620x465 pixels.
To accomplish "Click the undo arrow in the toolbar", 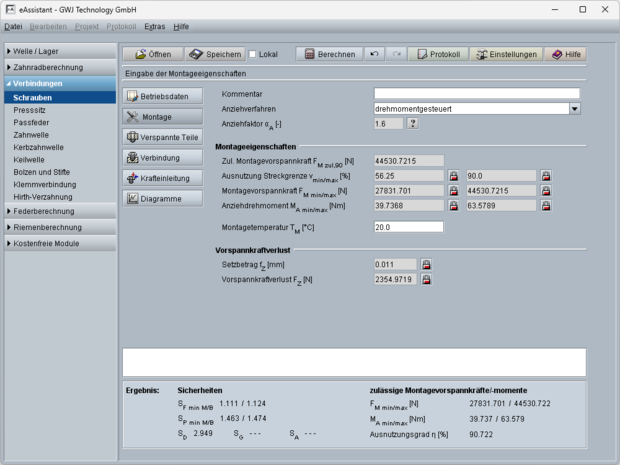I will [x=374, y=54].
